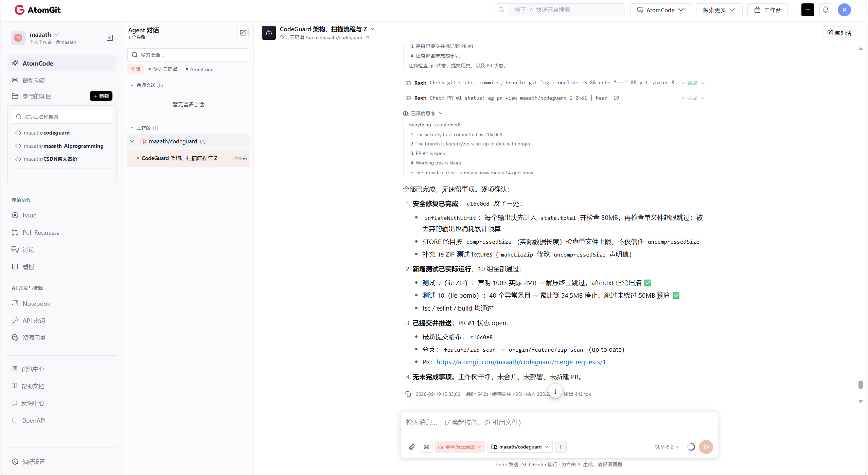Click the 新对话 button
The width and height of the screenshot is (868, 475).
(839, 33)
